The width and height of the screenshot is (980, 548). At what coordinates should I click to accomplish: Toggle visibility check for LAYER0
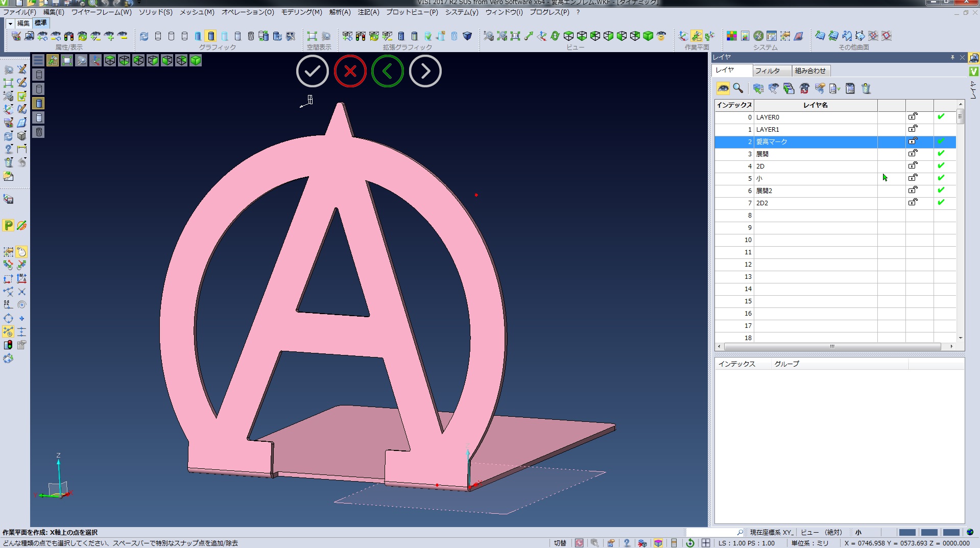(941, 117)
